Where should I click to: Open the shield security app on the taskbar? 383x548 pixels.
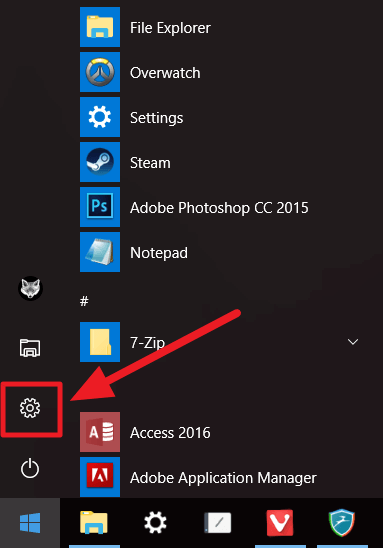(x=342, y=523)
